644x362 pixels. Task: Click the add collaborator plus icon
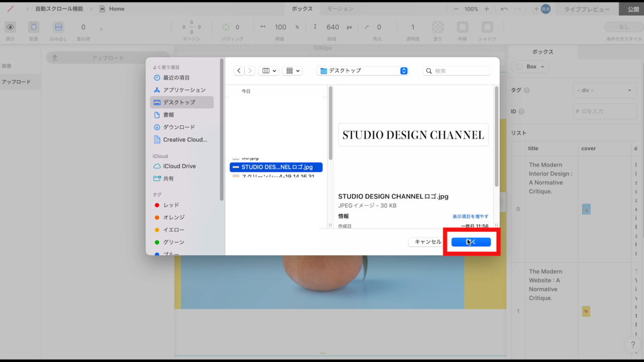click(536, 9)
